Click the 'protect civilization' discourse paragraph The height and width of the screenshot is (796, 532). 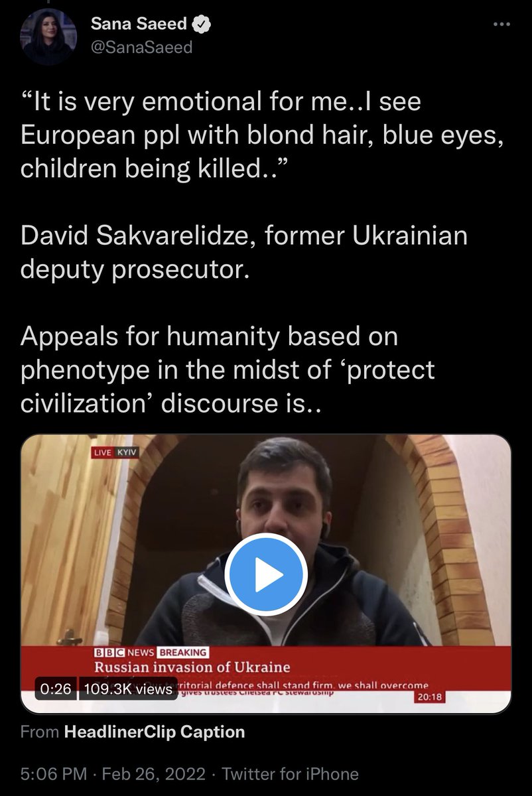click(x=228, y=369)
